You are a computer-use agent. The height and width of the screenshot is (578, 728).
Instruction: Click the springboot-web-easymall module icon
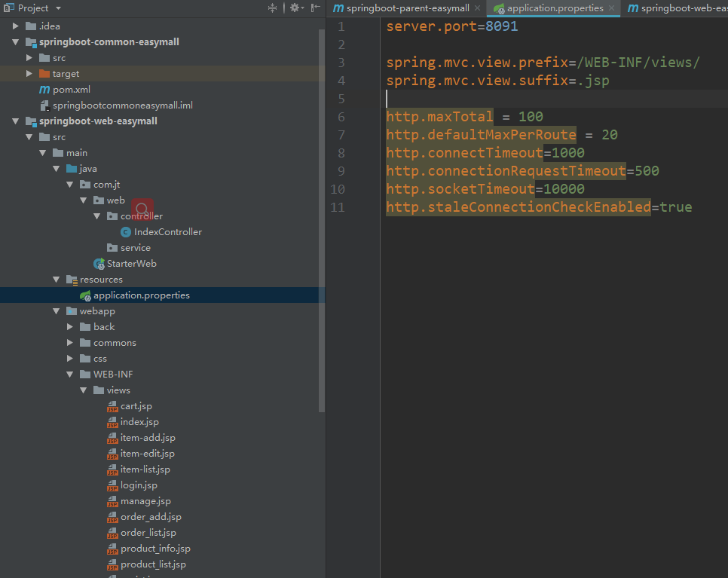31,121
